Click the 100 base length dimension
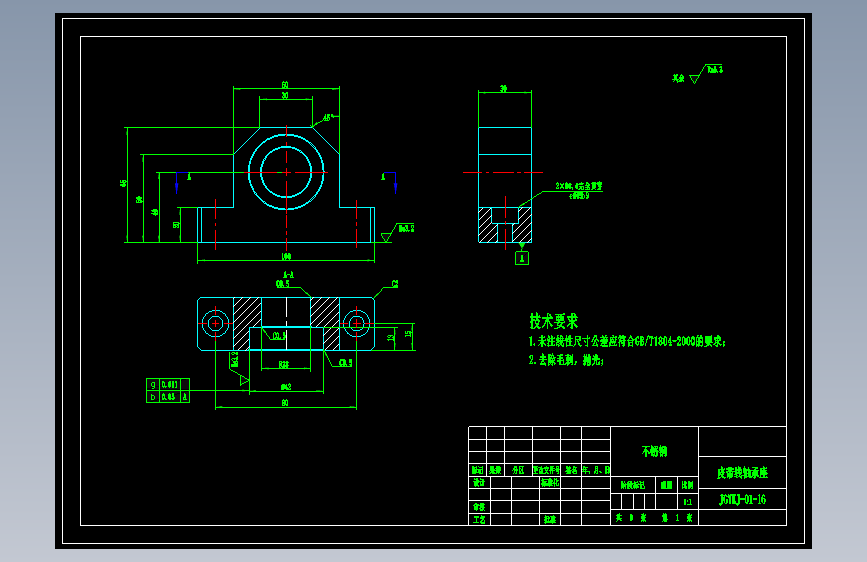The width and height of the screenshot is (867, 562). click(286, 257)
